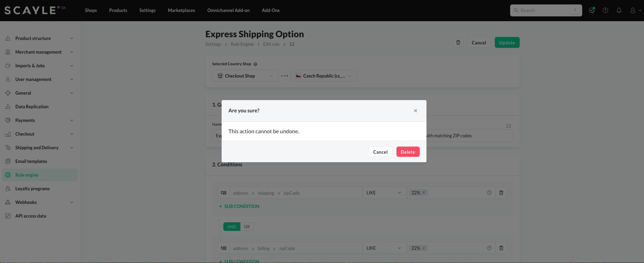Open the Czech Republic country dropdown

[323, 76]
